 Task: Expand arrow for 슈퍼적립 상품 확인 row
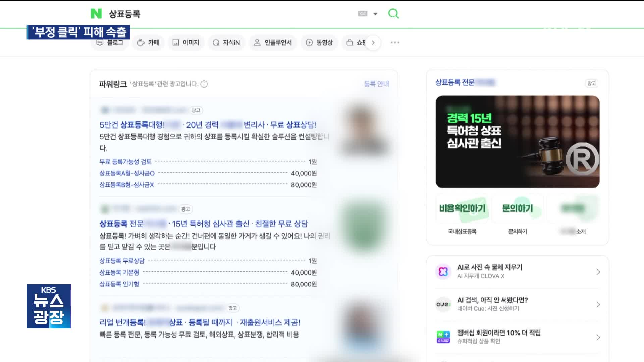pyautogui.click(x=598, y=337)
